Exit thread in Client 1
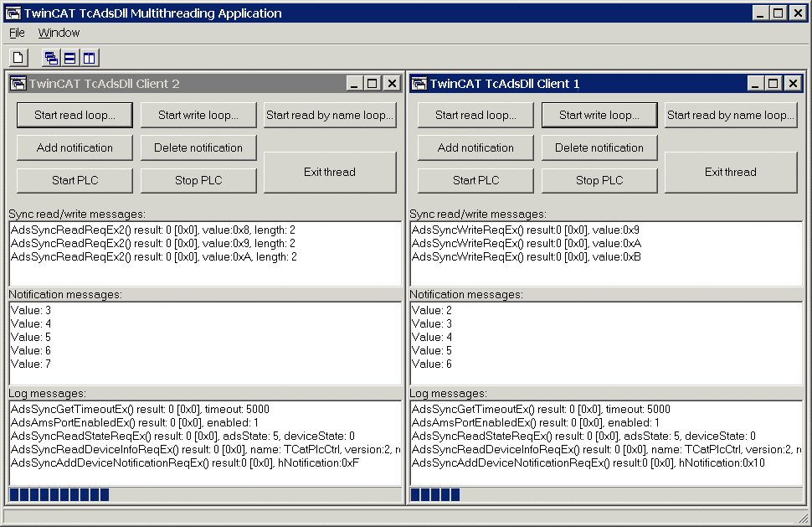The width and height of the screenshot is (812, 527). pyautogui.click(x=731, y=172)
